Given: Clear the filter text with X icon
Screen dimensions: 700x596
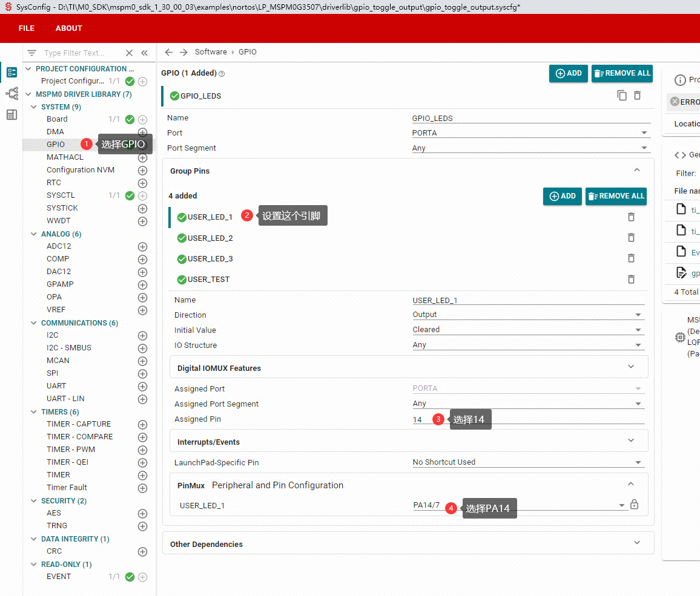Looking at the screenshot, I should 129,53.
